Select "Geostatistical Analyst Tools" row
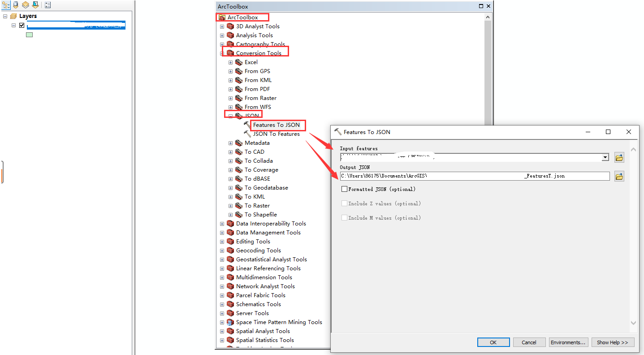The height and width of the screenshot is (355, 644). pyautogui.click(x=271, y=260)
